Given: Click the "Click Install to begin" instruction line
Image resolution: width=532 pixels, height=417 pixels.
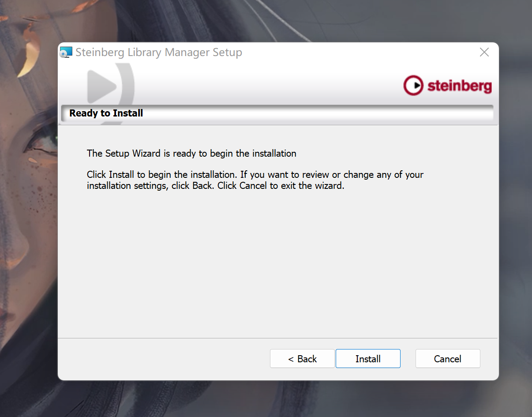Looking at the screenshot, I should 255,175.
